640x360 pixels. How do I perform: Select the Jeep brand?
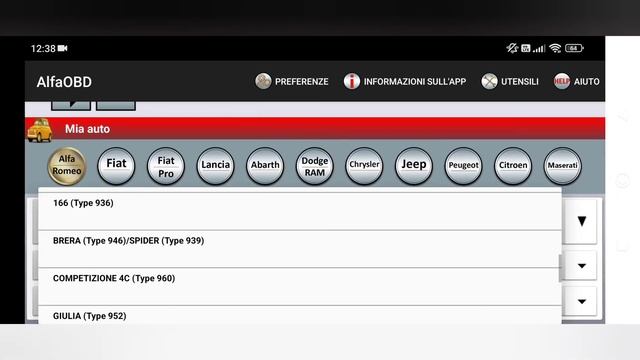pyautogui.click(x=413, y=166)
